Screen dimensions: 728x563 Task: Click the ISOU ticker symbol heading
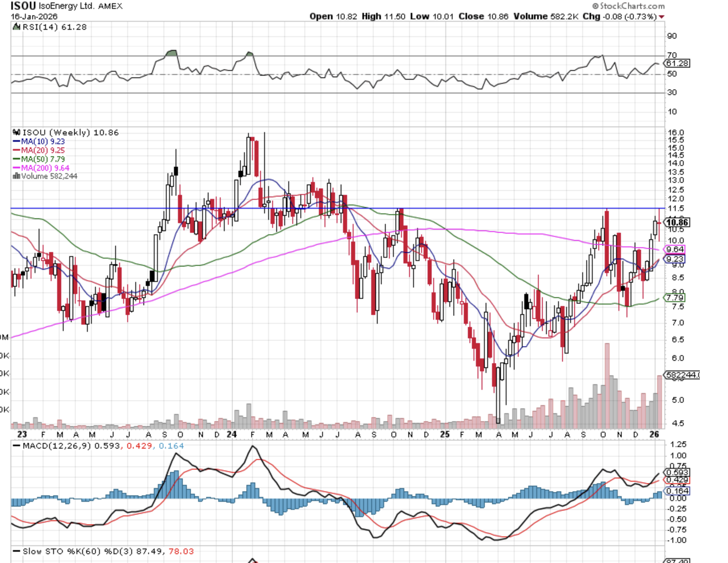(23, 6)
